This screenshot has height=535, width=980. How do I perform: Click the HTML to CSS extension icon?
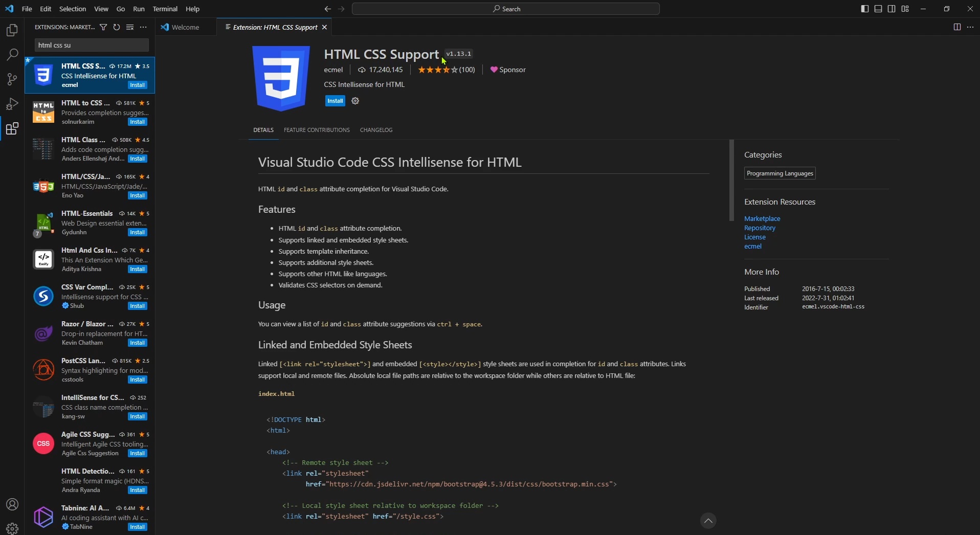tap(43, 112)
